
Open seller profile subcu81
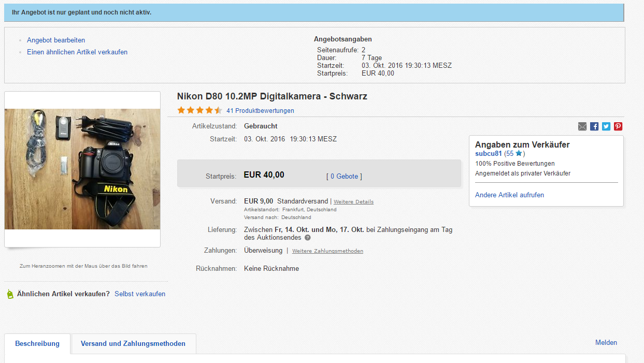(489, 154)
